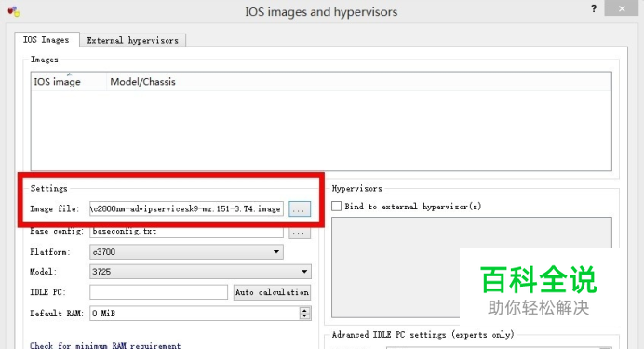
Task: Open the Model dropdown showing 3725
Action: (x=200, y=272)
